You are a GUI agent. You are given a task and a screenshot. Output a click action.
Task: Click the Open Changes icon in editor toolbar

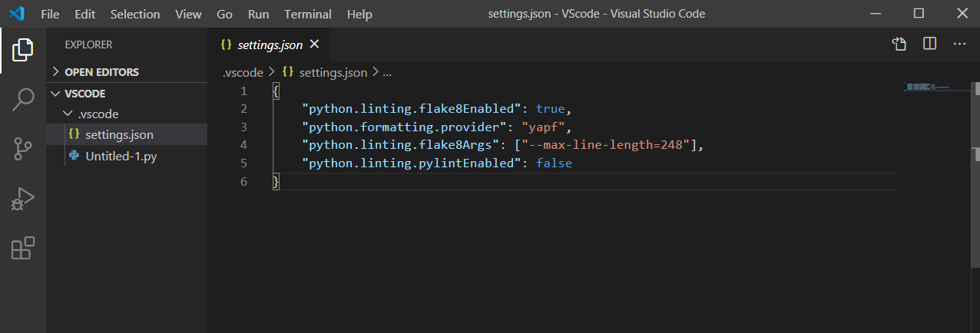(899, 45)
